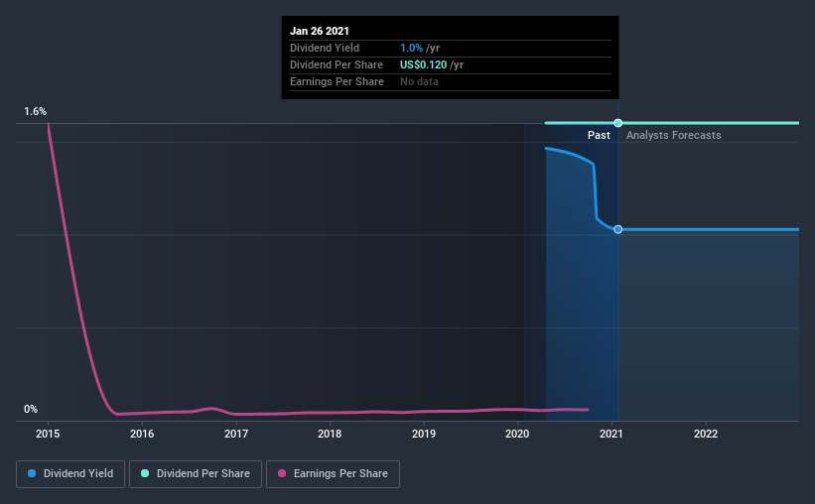Click the Analysts Forecasts label
The image size is (815, 504).
click(x=674, y=135)
